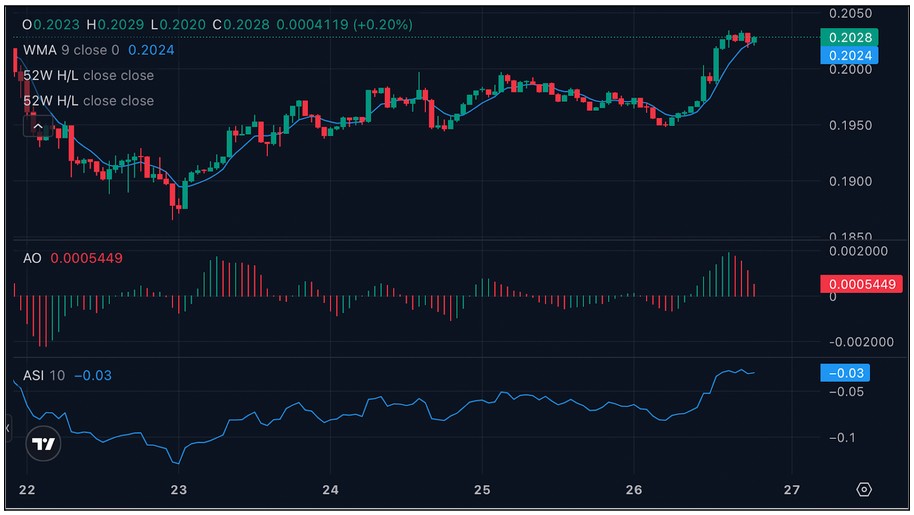The width and height of the screenshot is (914, 515).
Task: Click the red 0.0005449 AO value label
Action: point(854,284)
